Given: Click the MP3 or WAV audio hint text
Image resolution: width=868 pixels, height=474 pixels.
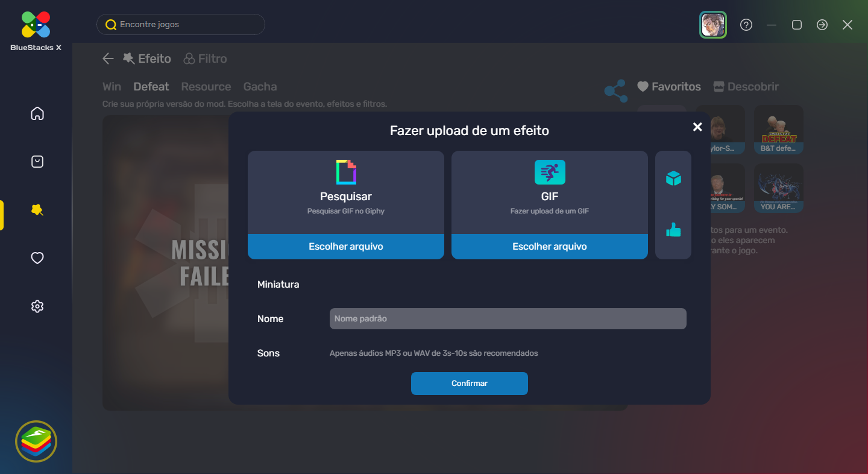Looking at the screenshot, I should pyautogui.click(x=434, y=353).
